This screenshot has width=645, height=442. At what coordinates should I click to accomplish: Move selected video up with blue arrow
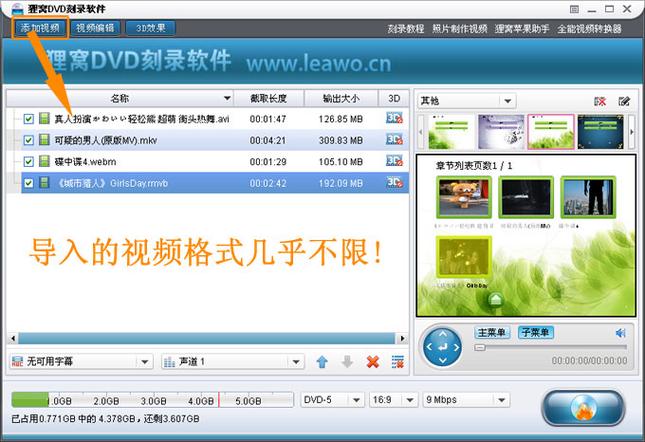coord(322,362)
